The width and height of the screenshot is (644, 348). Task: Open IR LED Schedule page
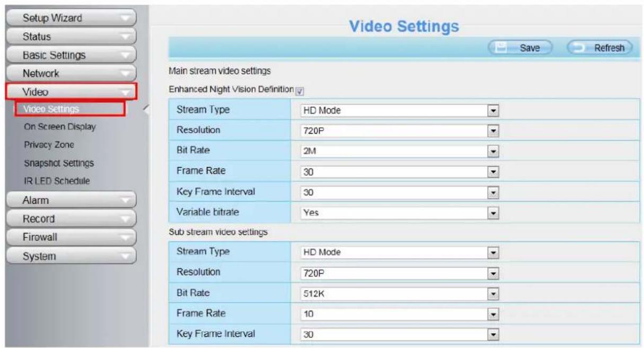pos(57,181)
